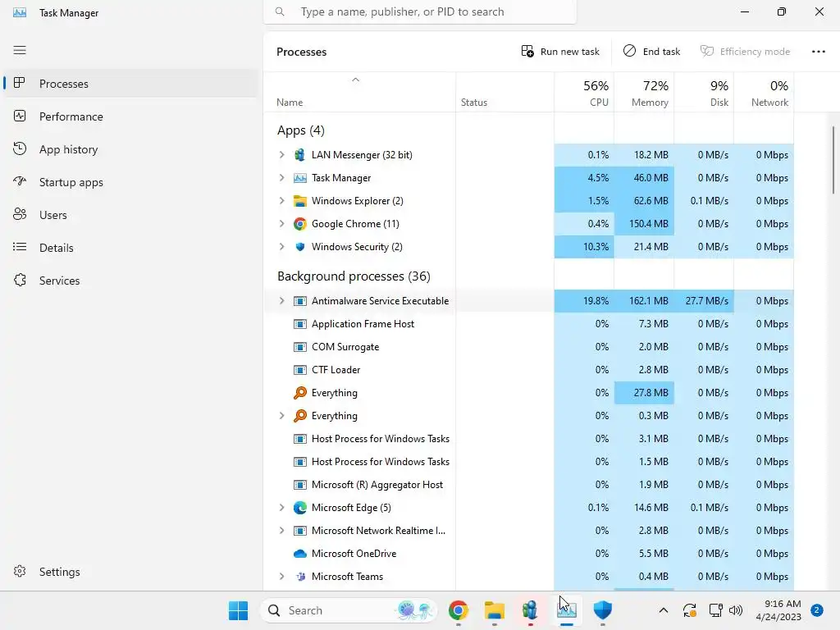Click the COM Surrogate process icon
This screenshot has height=630, width=840.
[300, 347]
